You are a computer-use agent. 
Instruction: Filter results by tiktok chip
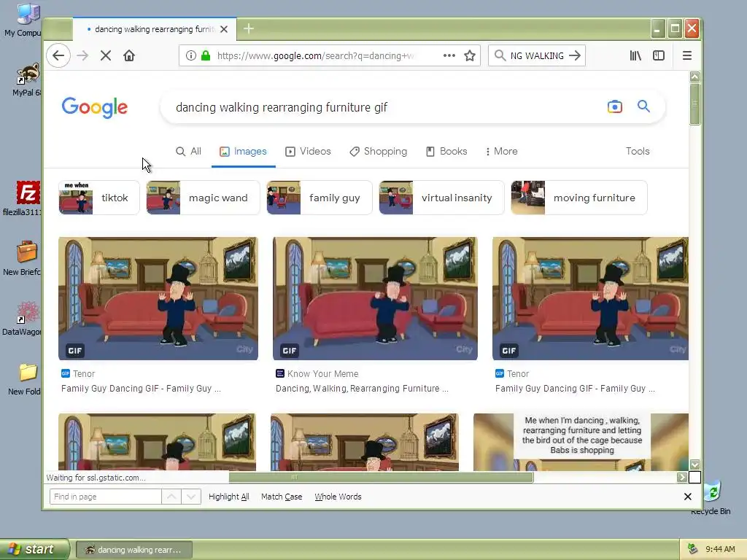pos(99,198)
